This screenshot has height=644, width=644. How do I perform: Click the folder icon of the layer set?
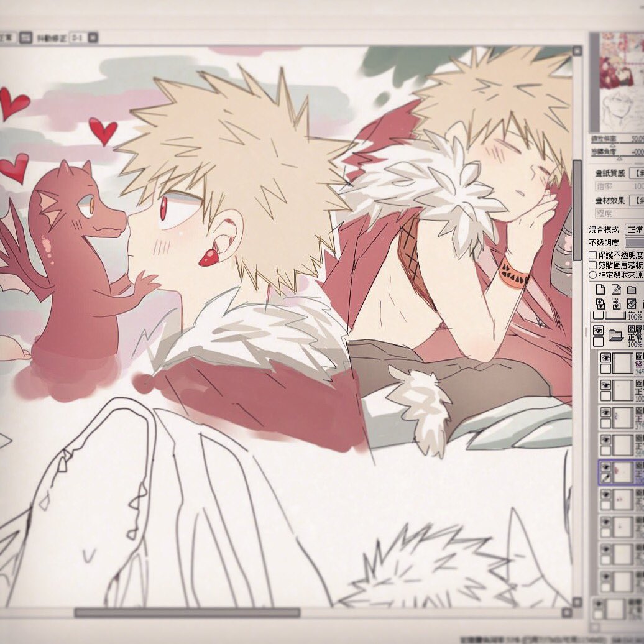pyautogui.click(x=616, y=336)
